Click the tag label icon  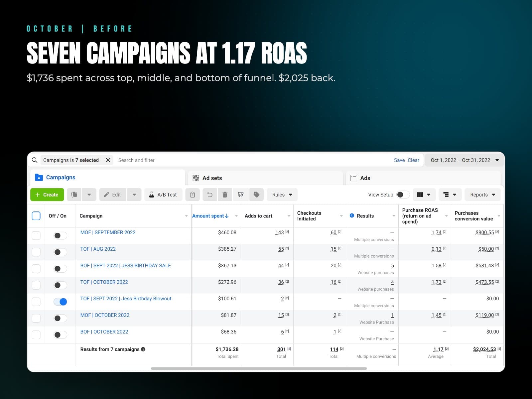(x=256, y=195)
